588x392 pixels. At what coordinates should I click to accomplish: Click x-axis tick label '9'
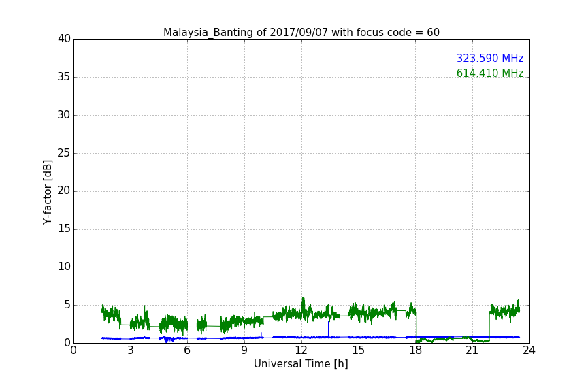pyautogui.click(x=244, y=350)
